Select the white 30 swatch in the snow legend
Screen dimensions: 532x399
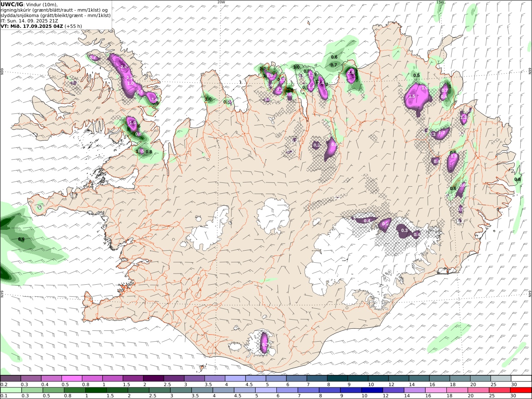pyautogui.click(x=521, y=379)
